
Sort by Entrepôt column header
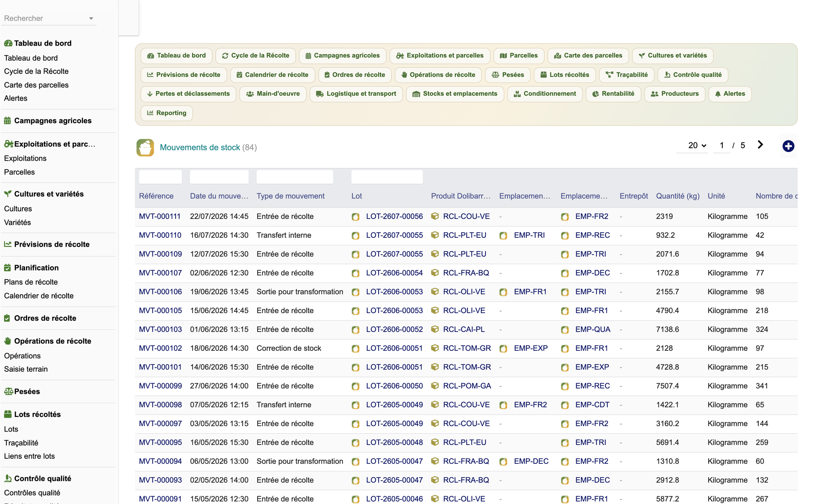click(x=634, y=196)
